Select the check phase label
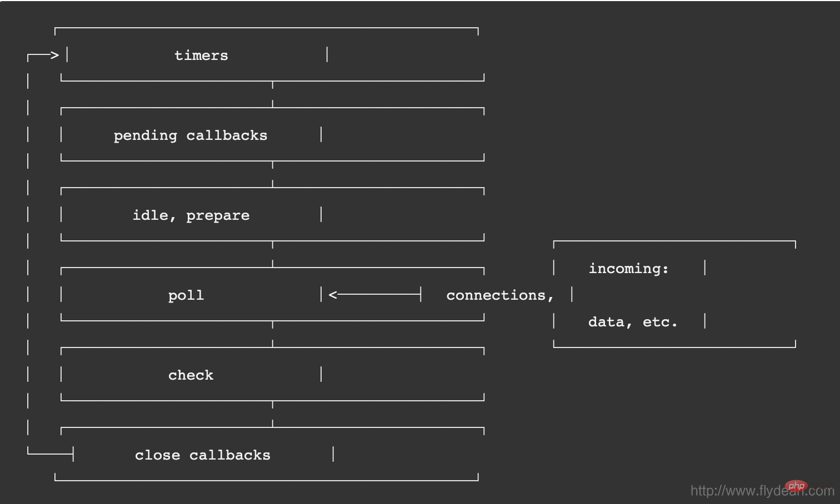The image size is (840, 504). [191, 375]
